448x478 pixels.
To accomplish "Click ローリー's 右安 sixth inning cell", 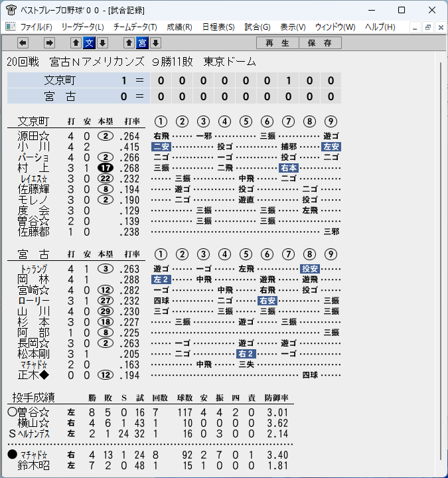I will coord(267,301).
